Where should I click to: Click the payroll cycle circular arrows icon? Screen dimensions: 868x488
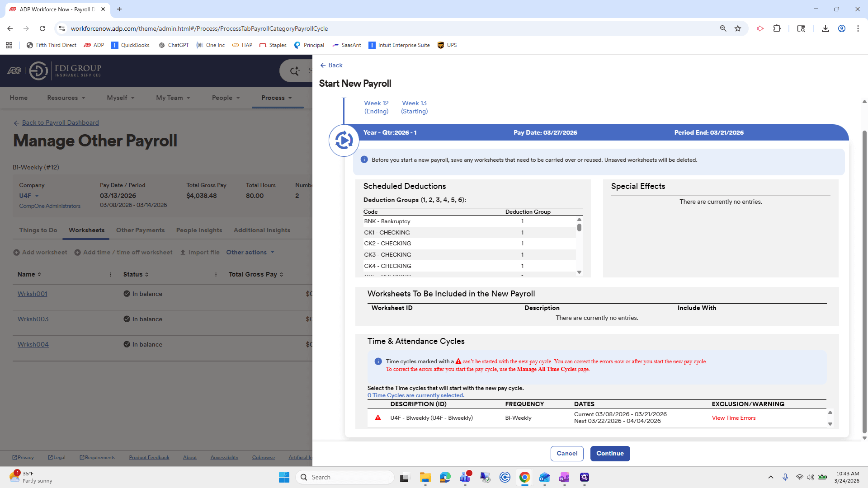pyautogui.click(x=344, y=141)
